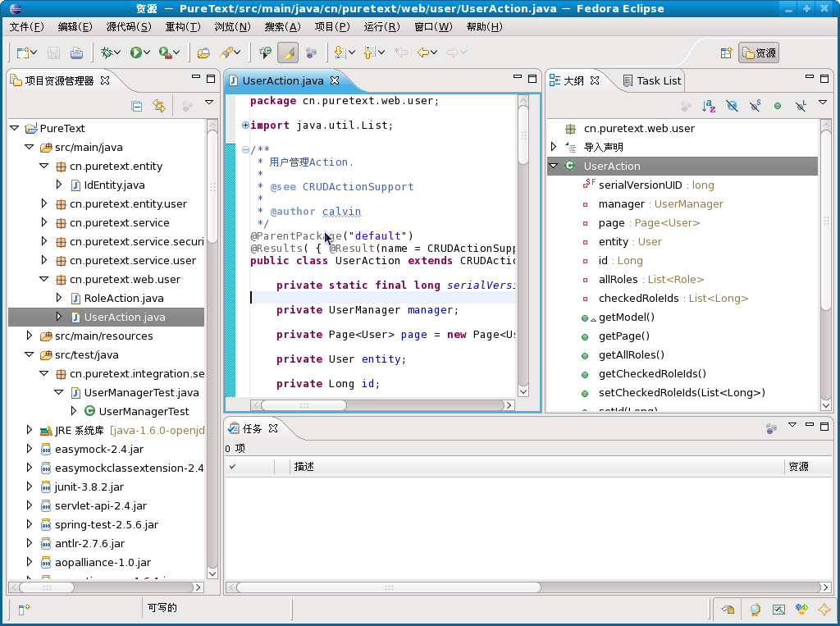The image size is (840, 626).
Task: Click the yellow star icon in status bar
Action: [x=824, y=609]
